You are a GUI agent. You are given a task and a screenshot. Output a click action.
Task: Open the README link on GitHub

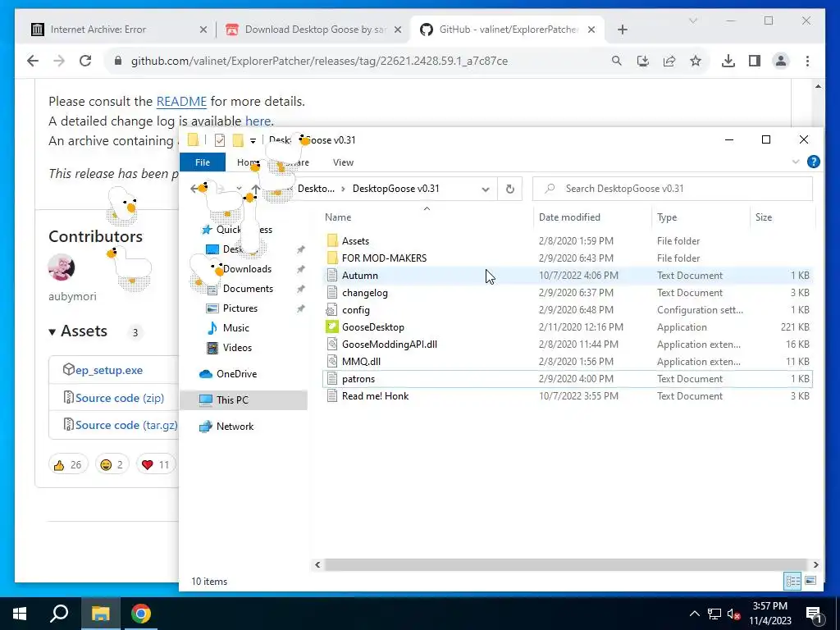[181, 101]
